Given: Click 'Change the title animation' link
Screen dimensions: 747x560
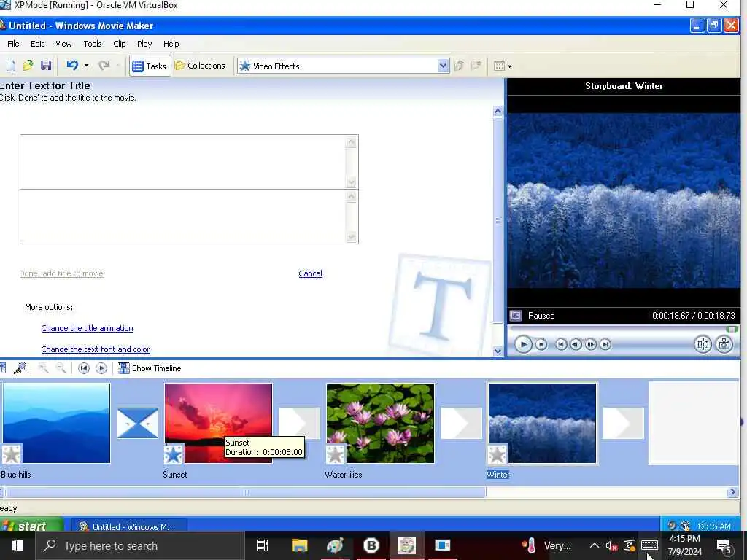Looking at the screenshot, I should point(88,328).
